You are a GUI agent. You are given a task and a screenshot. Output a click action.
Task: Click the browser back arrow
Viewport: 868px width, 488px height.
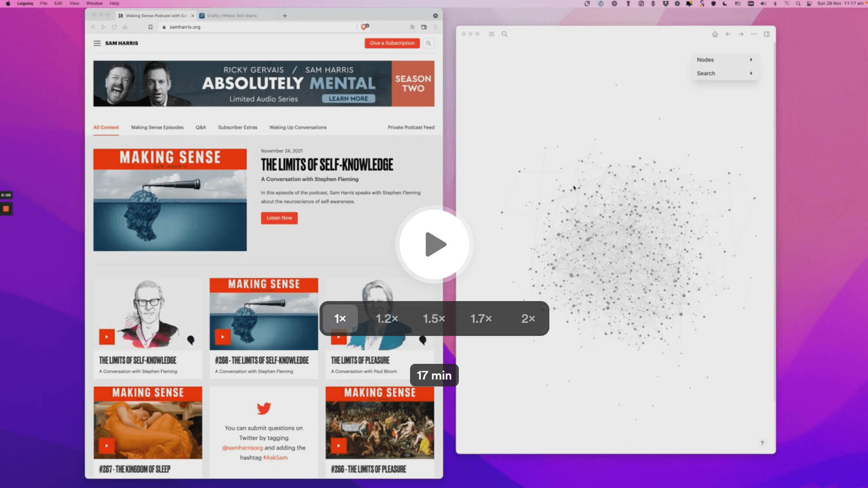click(92, 27)
